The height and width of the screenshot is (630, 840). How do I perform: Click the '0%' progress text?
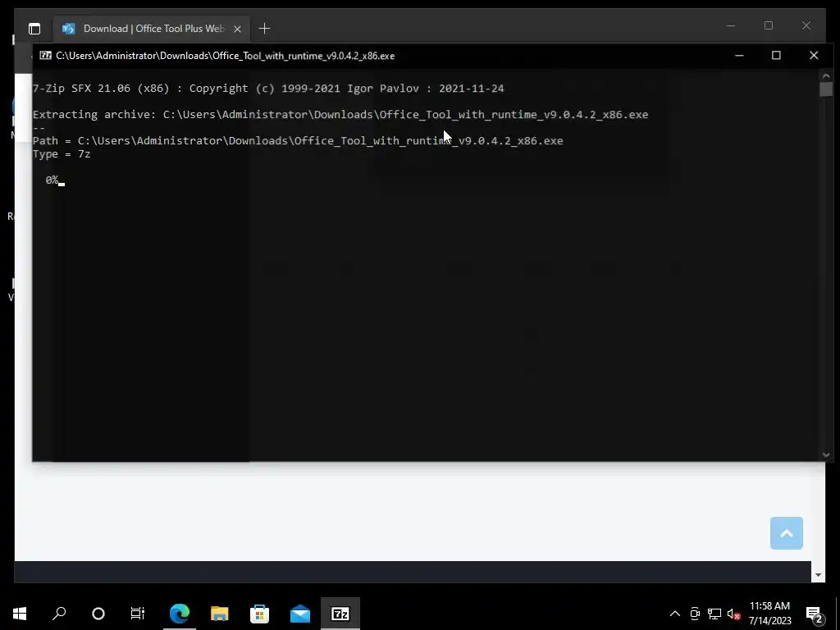click(52, 180)
